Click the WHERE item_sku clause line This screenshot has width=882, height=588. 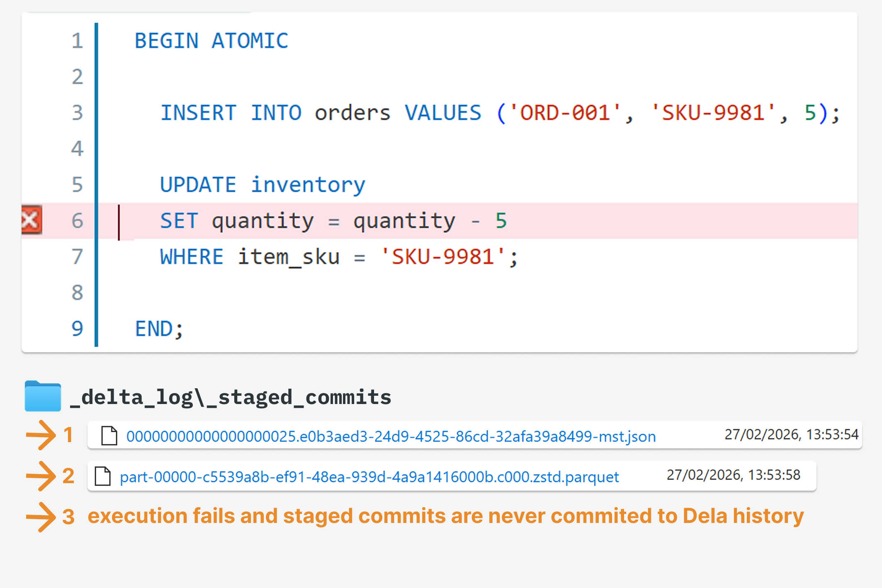click(x=338, y=256)
